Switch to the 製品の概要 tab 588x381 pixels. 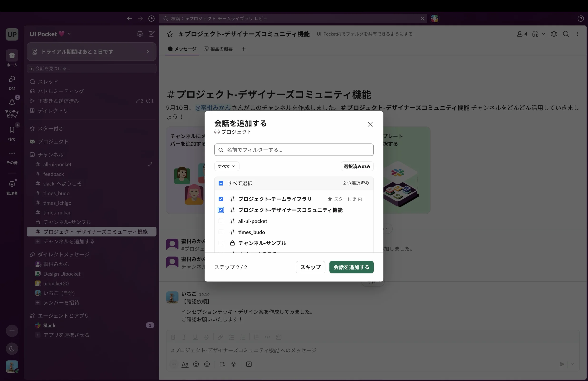coord(218,49)
